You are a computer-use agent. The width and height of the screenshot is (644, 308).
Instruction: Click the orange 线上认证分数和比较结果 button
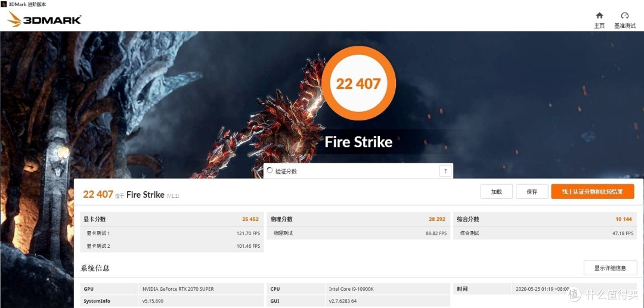tap(593, 191)
